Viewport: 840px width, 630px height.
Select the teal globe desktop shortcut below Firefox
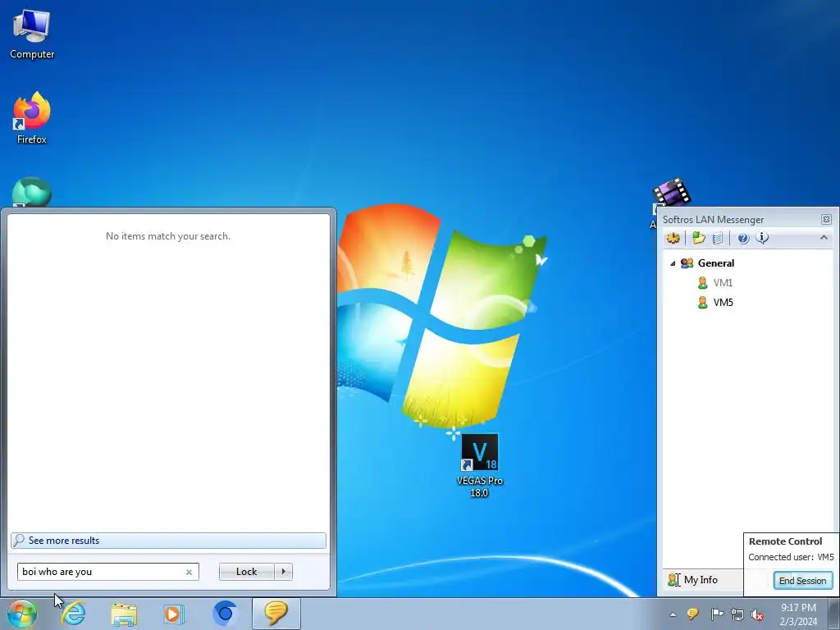[32, 192]
